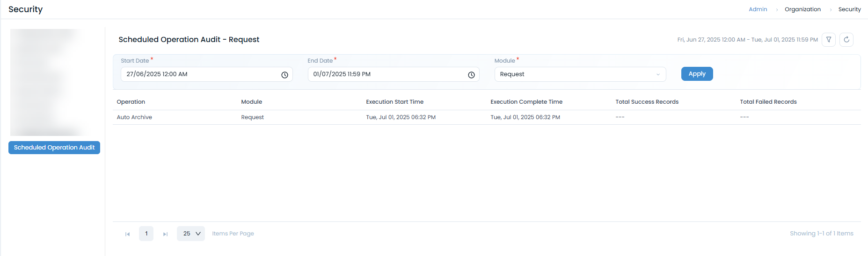Viewport: 868px width, 256px height.
Task: Open the End Date clock picker icon
Action: click(x=471, y=75)
